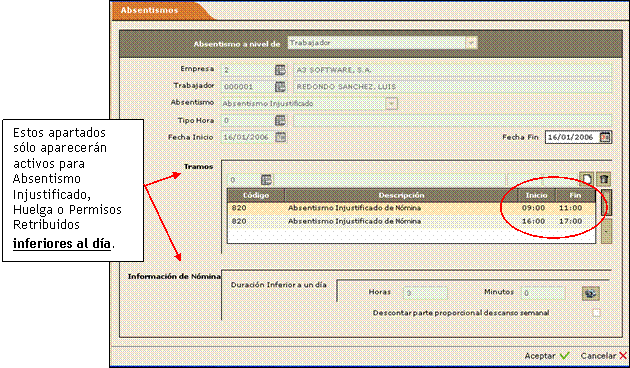Open the Fecha Fin calendar icon
Viewport: 630px width, 368px height.
(605, 137)
